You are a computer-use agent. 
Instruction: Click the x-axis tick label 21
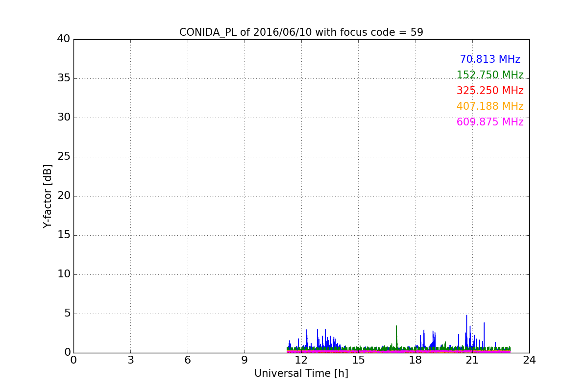tap(472, 360)
